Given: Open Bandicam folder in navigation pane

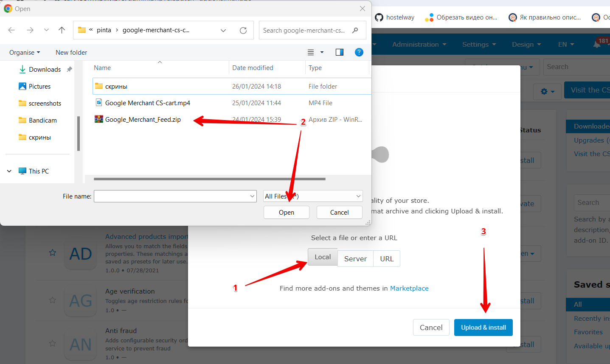Looking at the screenshot, I should [38, 120].
